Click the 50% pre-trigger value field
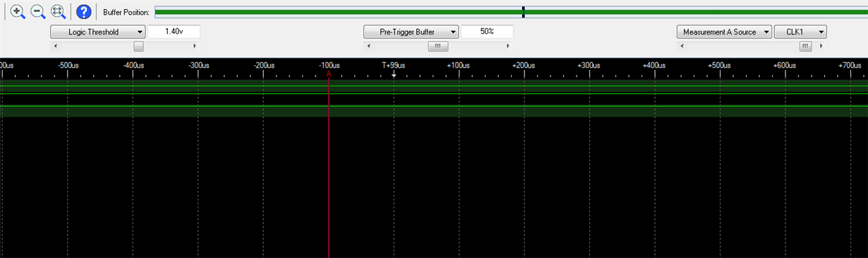Image resolution: width=868 pixels, height=258 pixels. coord(487,32)
